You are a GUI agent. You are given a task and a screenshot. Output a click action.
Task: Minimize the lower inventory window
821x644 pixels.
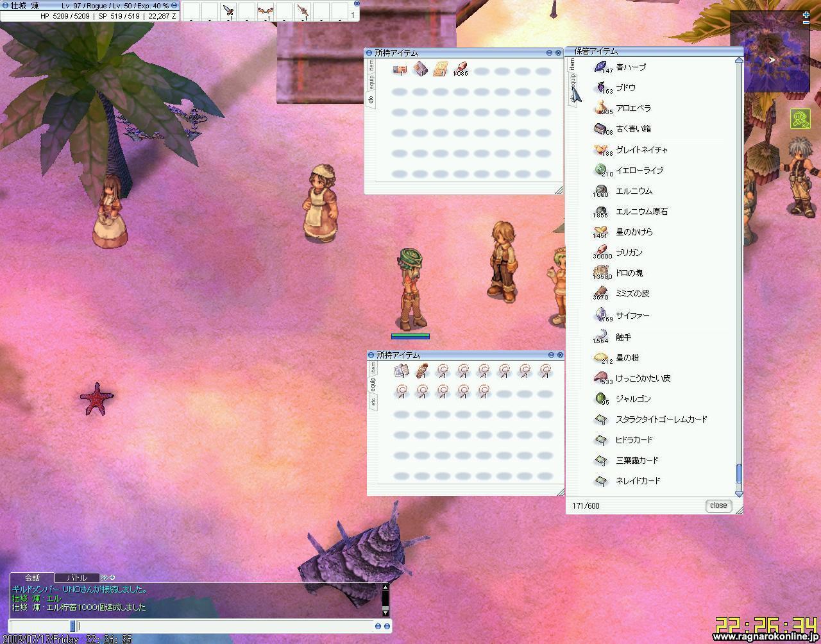551,355
